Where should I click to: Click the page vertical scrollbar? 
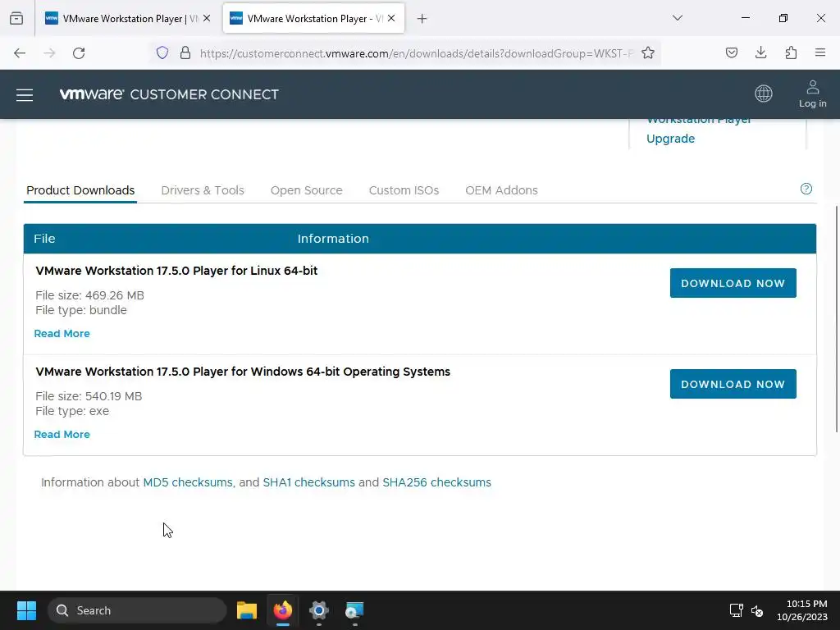[x=836, y=319]
